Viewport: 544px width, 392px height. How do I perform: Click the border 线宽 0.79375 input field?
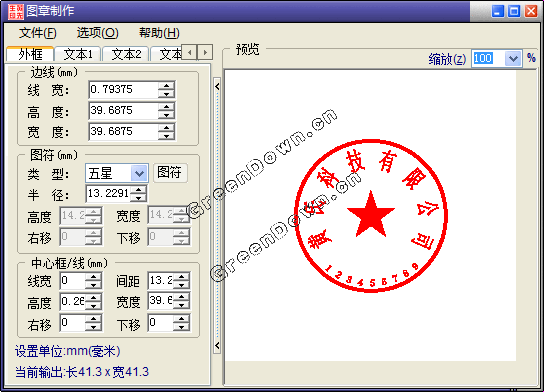pyautogui.click(x=124, y=90)
